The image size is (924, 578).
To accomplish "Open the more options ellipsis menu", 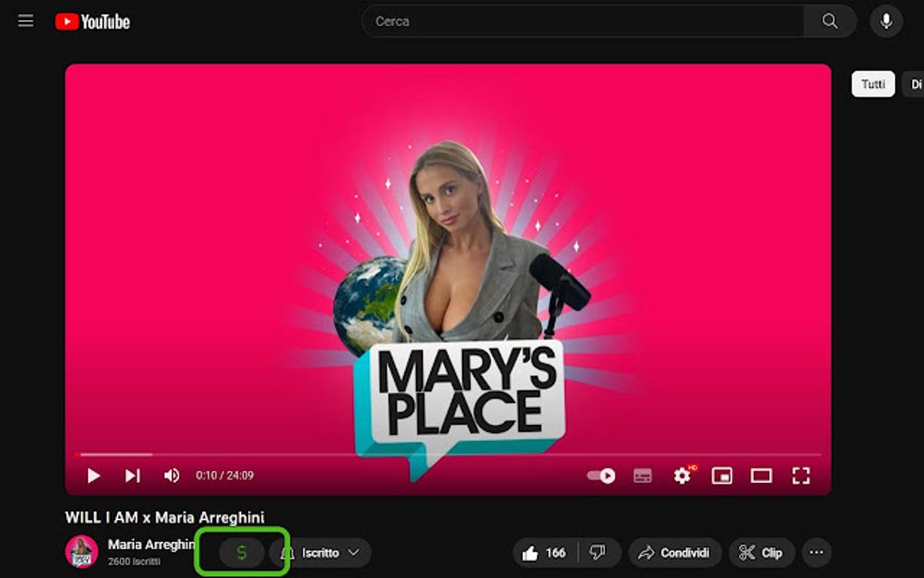I will point(815,553).
